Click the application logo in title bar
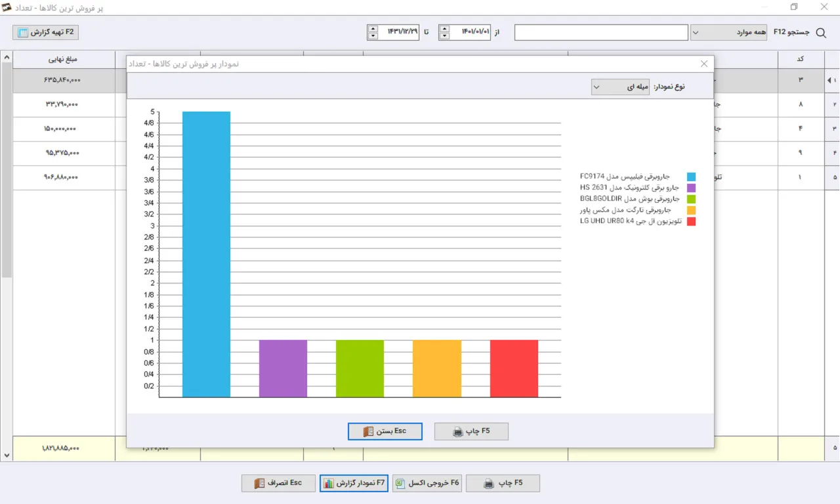 [x=8, y=7]
